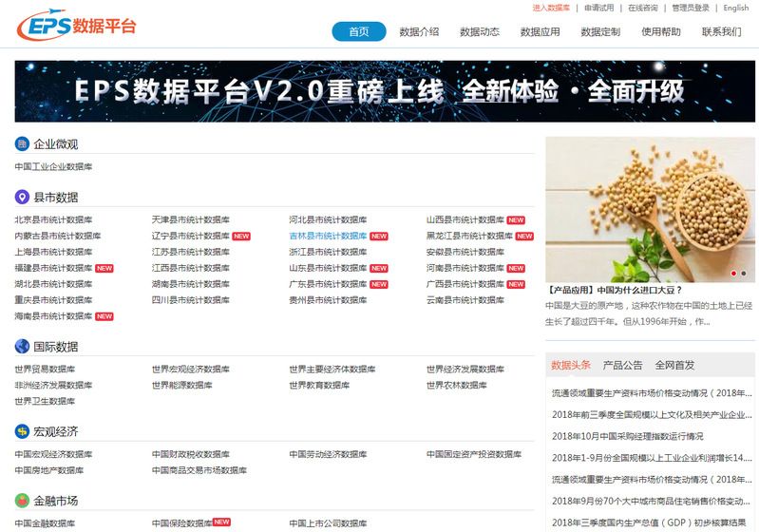Click the 企业微观 section icon

coord(22,144)
